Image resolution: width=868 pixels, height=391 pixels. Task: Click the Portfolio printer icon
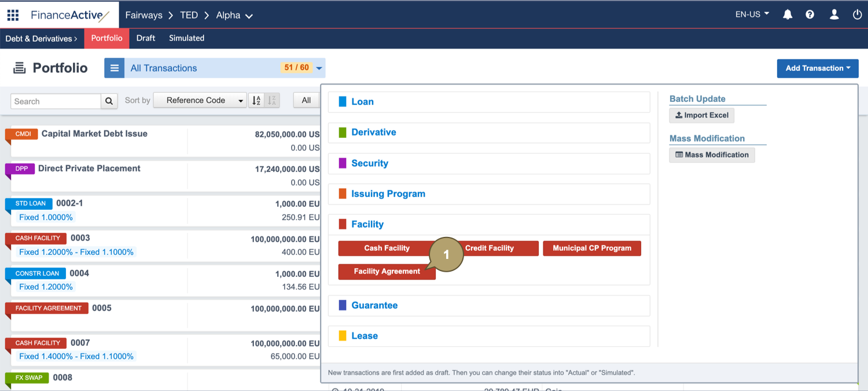tap(19, 68)
